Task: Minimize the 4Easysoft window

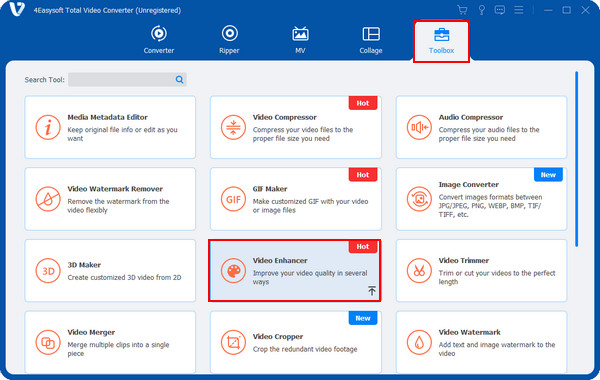Action: tap(548, 10)
